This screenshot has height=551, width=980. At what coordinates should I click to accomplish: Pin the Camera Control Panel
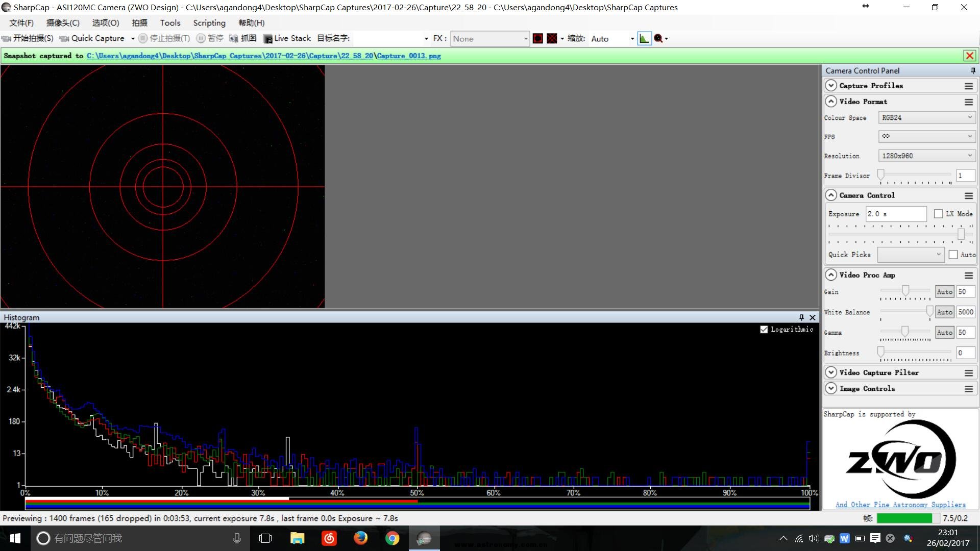[x=973, y=71]
